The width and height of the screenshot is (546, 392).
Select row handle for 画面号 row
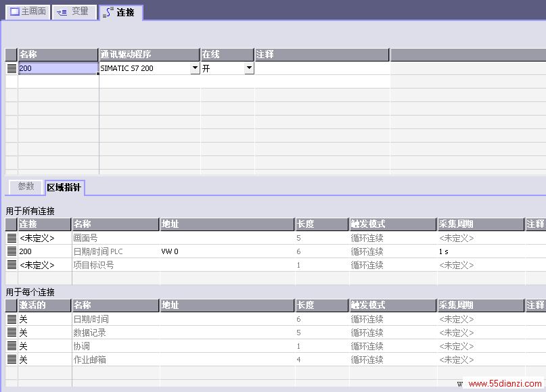12,238
